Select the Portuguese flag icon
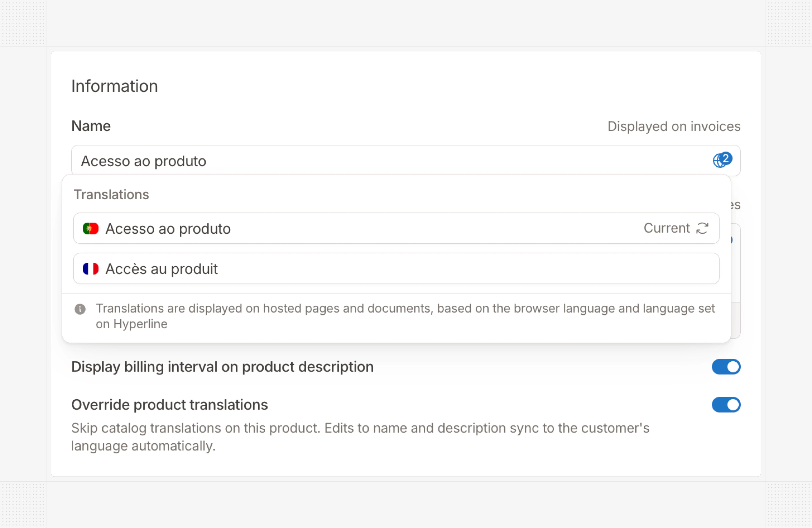Screen dimensions: 812x528 (90, 228)
